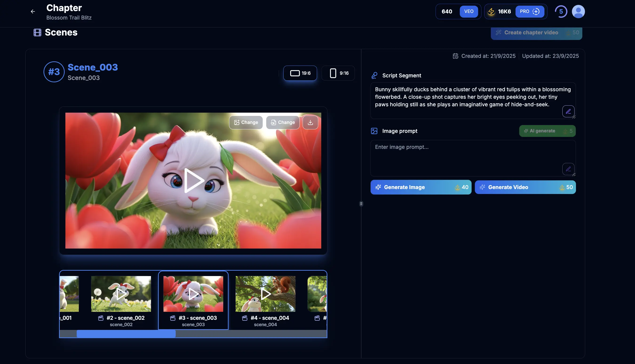Click the edit pencil in Script Segment box
This screenshot has width=635, height=364.
(568, 111)
